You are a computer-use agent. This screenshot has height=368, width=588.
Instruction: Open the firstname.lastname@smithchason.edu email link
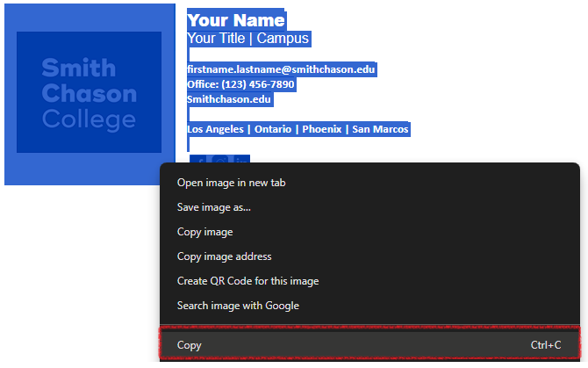[281, 69]
